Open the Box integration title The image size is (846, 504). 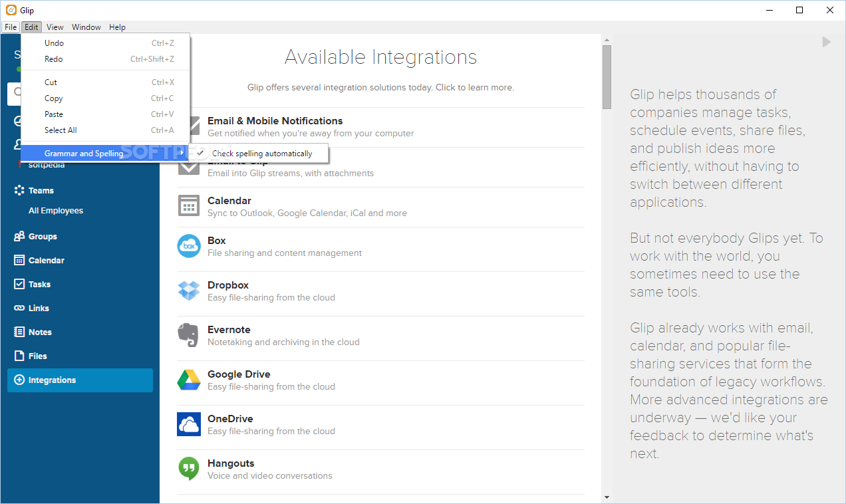217,241
